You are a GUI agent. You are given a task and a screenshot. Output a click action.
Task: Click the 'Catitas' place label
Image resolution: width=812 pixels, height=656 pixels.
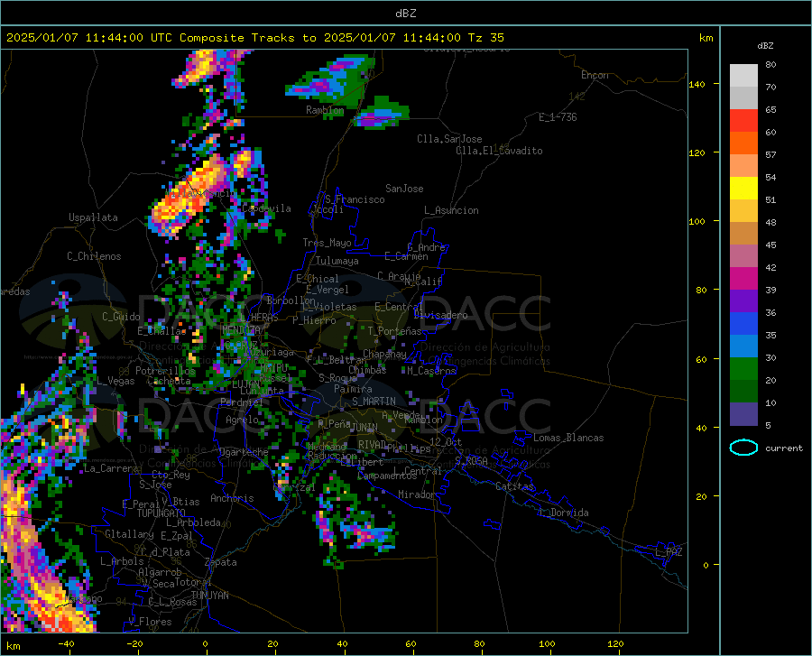pos(514,486)
